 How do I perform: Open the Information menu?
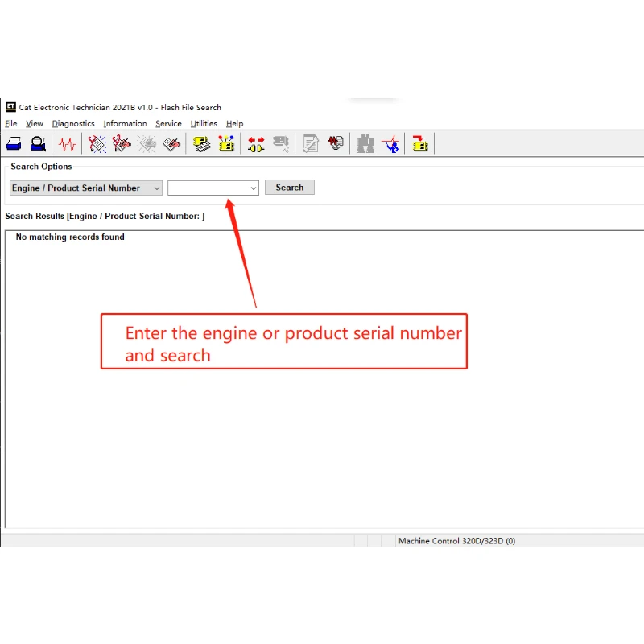(125, 124)
